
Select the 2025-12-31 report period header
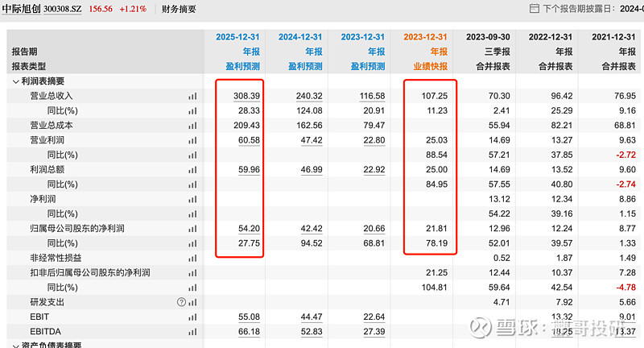237,37
